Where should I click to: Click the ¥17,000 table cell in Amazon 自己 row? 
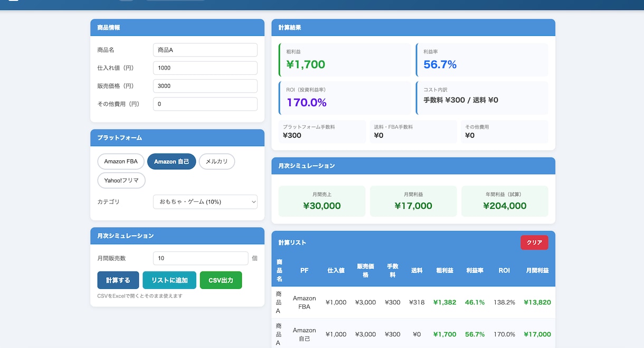click(x=537, y=334)
